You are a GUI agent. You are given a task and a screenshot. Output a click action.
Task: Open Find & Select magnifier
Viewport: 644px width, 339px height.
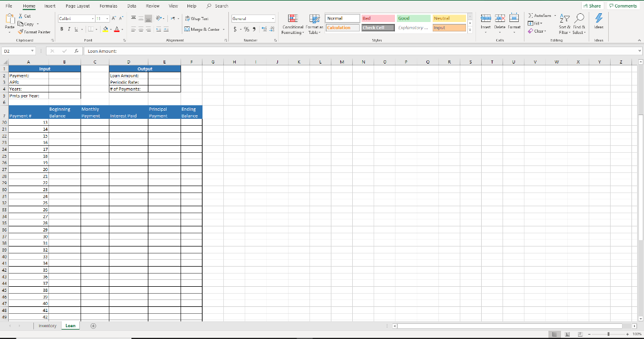[579, 24]
